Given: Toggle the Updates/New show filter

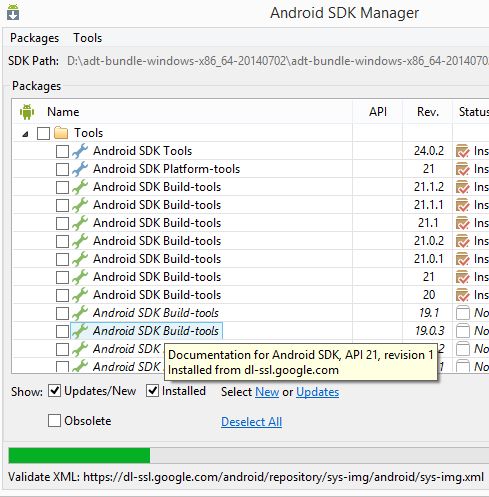Looking at the screenshot, I should click(x=55, y=391).
